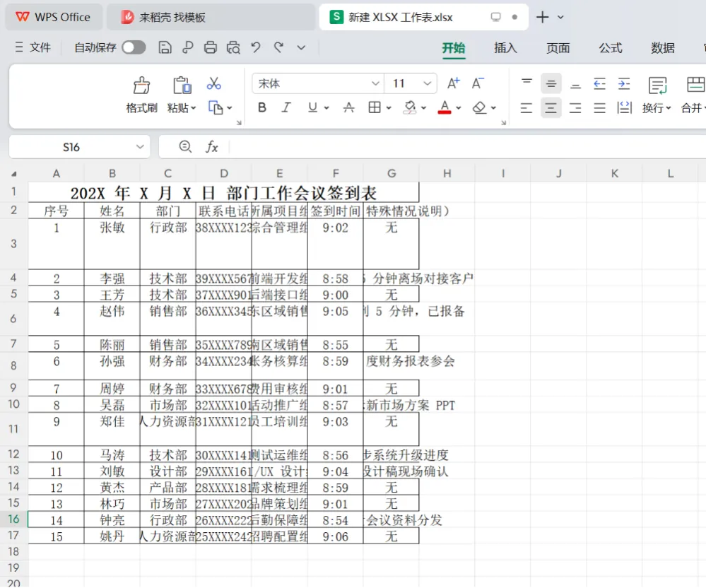Click the formula zoom magnifier icon

pyautogui.click(x=185, y=147)
